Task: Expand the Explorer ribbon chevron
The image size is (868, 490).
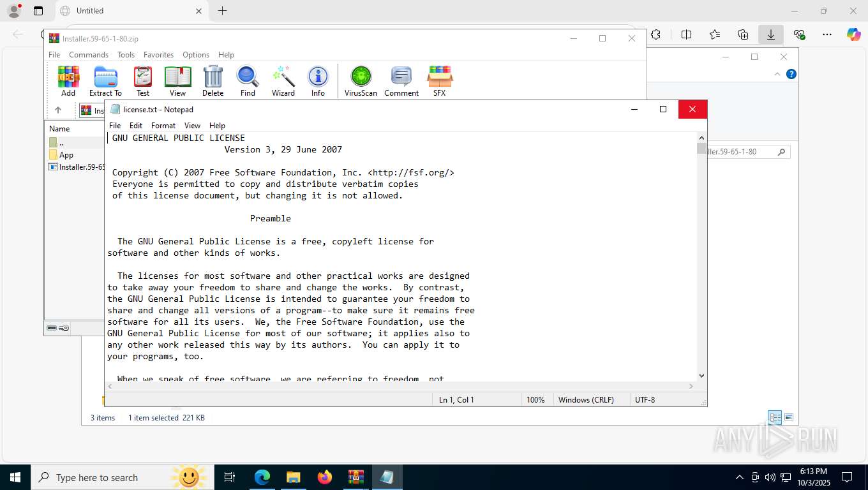Action: coord(777,74)
